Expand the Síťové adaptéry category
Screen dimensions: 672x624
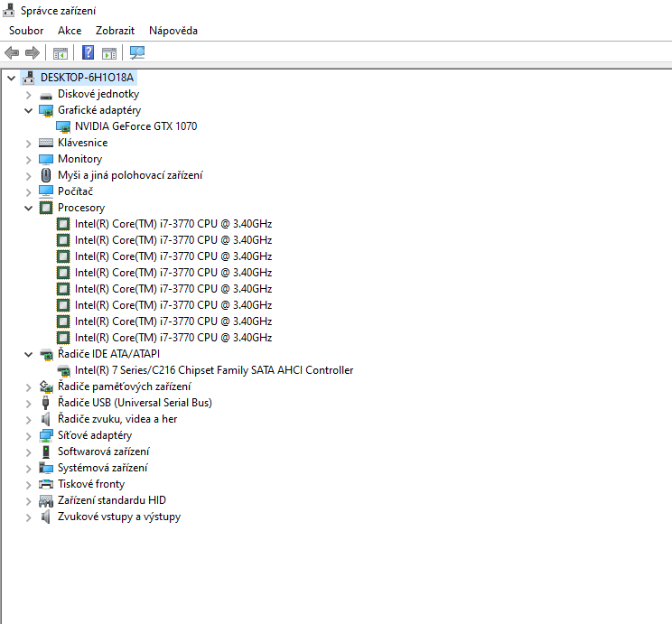click(x=28, y=435)
